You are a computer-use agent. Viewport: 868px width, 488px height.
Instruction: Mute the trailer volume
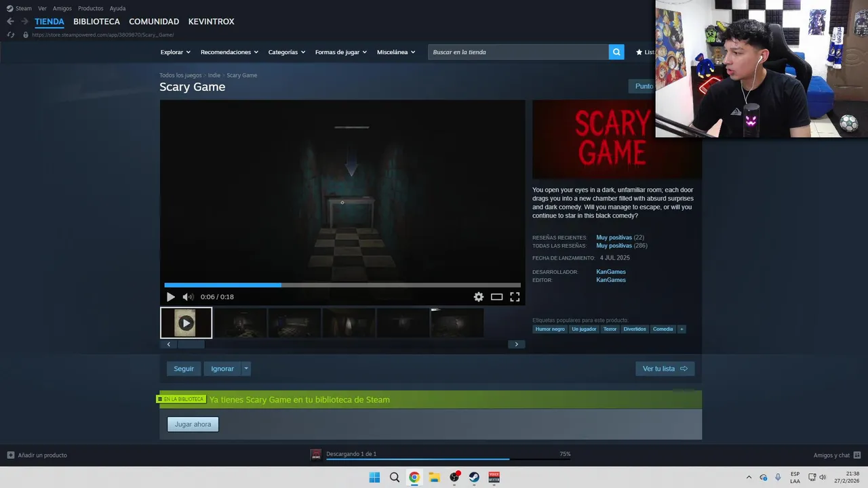188,297
